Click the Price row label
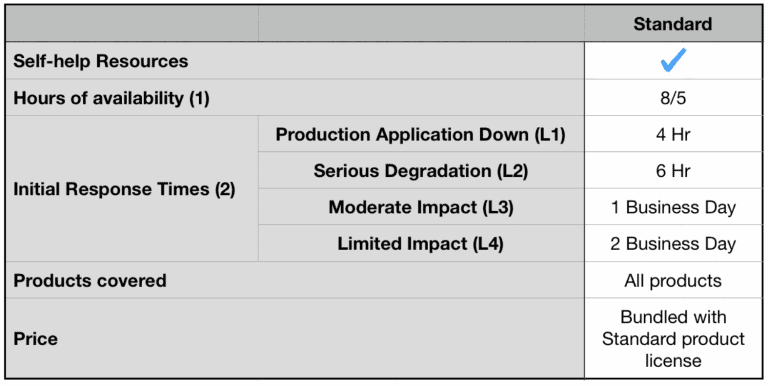The height and width of the screenshot is (386, 768). click(35, 338)
